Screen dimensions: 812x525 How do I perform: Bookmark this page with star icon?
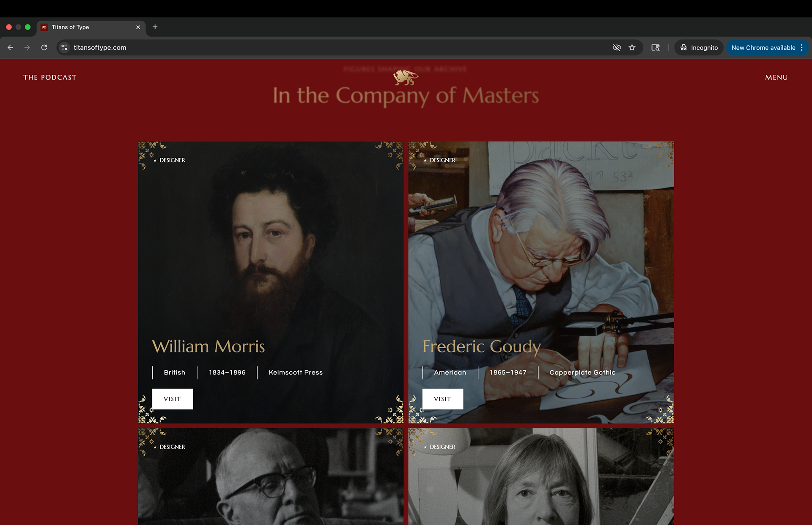[632, 47]
